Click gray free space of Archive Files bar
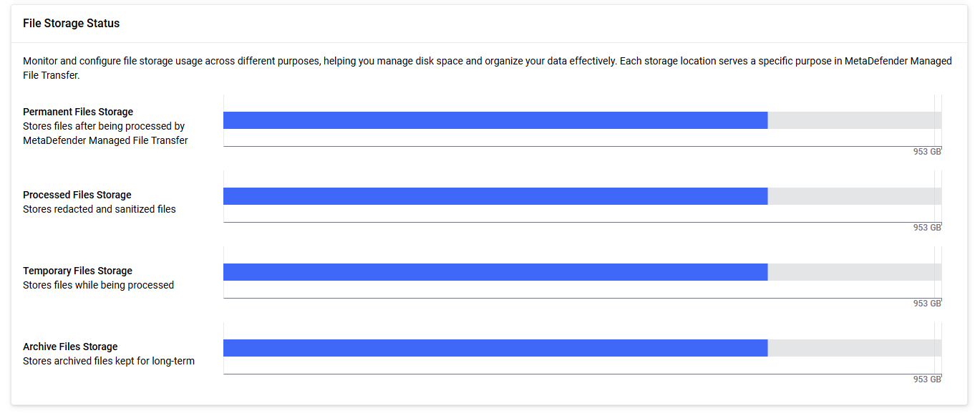This screenshot has height=416, width=980. coord(852,348)
